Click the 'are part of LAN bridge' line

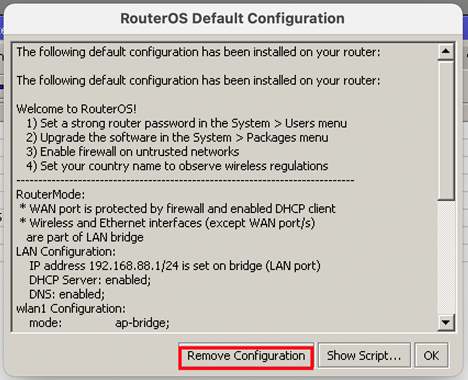coord(85,237)
